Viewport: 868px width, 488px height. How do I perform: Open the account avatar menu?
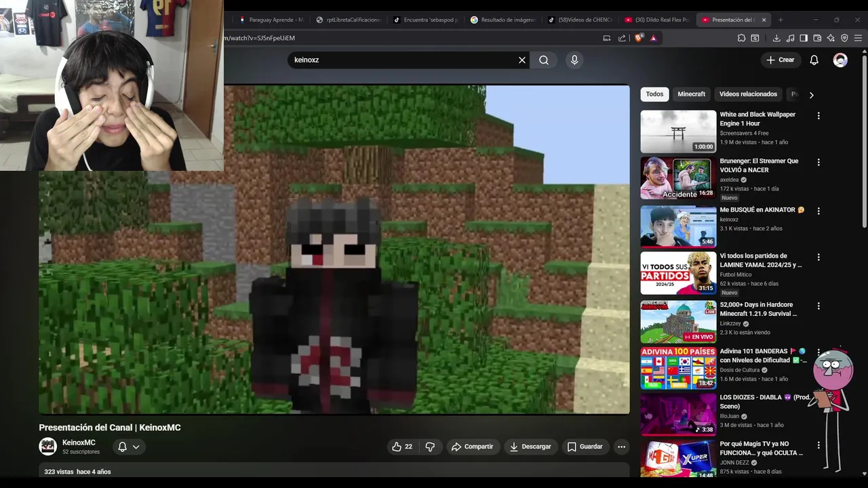click(840, 60)
